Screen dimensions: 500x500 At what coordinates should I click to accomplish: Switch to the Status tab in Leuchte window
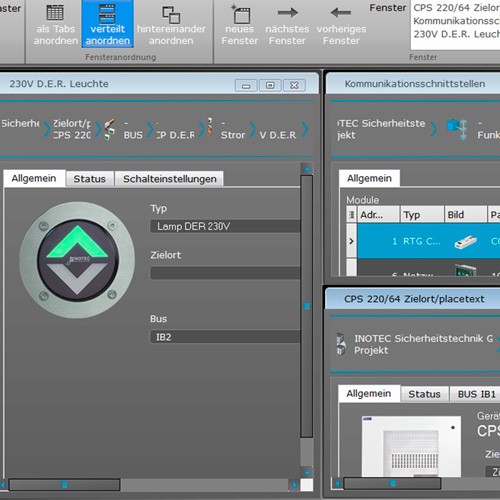coord(89,179)
